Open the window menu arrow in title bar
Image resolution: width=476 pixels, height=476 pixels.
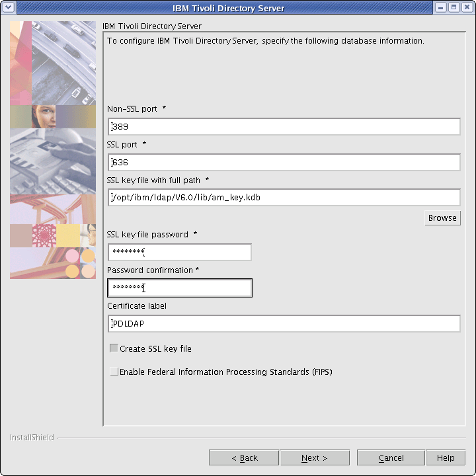click(8, 7)
